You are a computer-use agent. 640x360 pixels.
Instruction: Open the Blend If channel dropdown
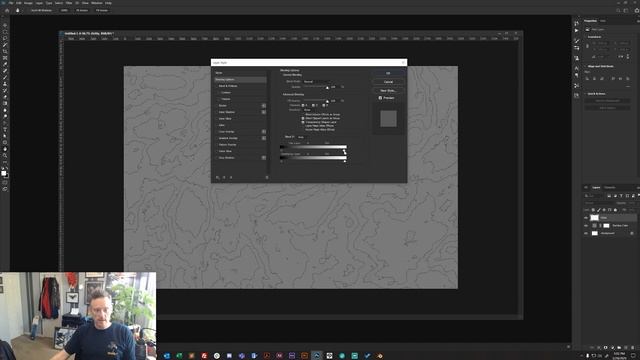[304, 137]
